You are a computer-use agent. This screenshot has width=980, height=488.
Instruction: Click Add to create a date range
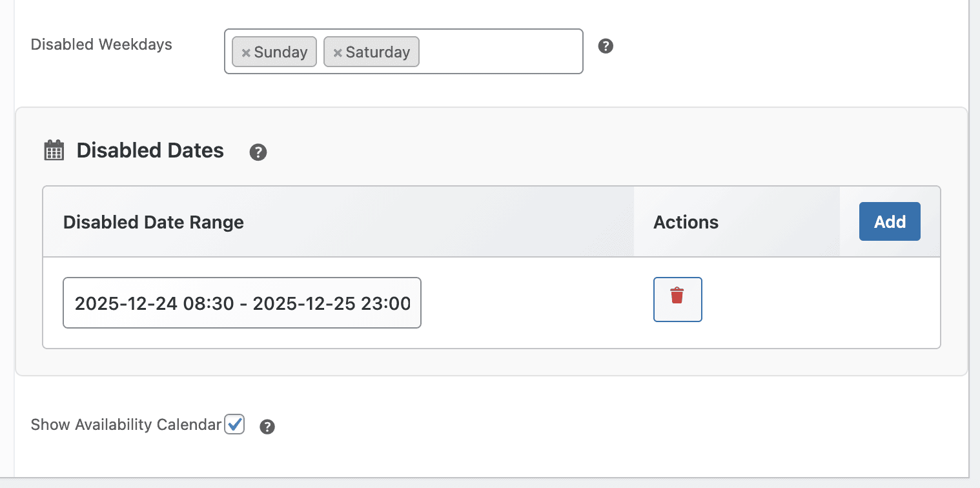coord(889,221)
